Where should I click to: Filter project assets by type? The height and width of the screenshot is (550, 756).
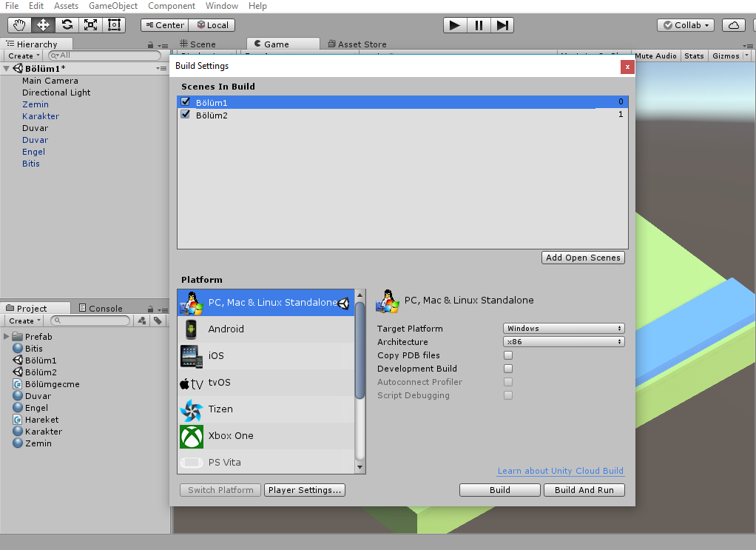tap(142, 321)
